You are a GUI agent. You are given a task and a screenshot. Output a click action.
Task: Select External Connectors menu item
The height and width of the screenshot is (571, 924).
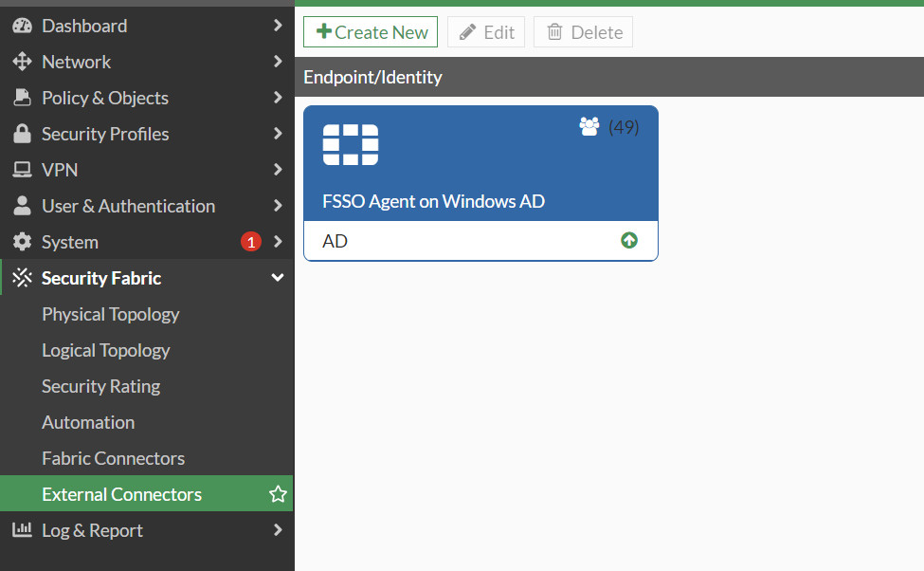point(147,494)
